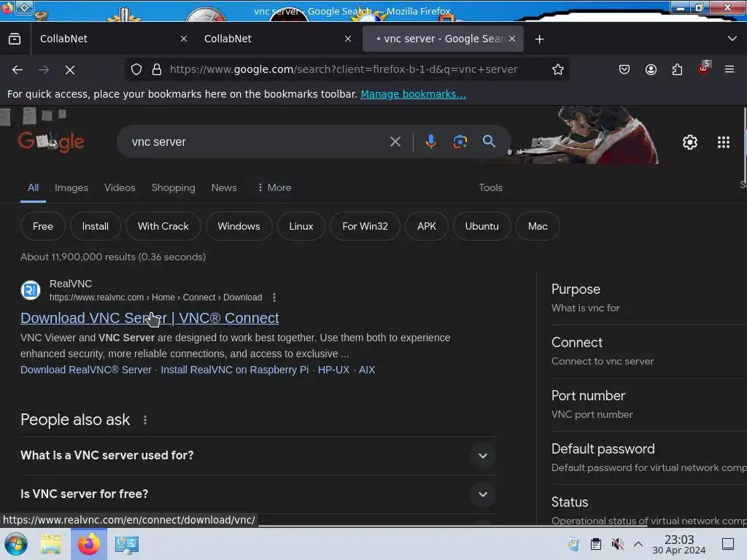The height and width of the screenshot is (560, 747).
Task: Switch to Images results
Action: (71, 187)
